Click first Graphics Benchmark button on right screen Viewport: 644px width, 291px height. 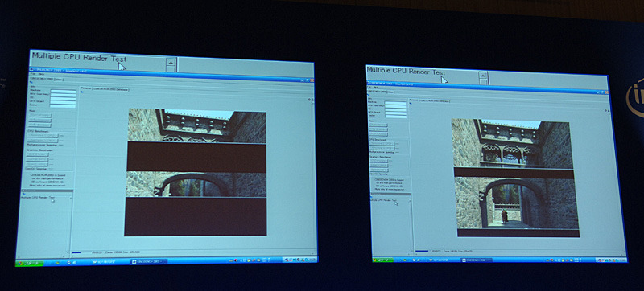378,161
